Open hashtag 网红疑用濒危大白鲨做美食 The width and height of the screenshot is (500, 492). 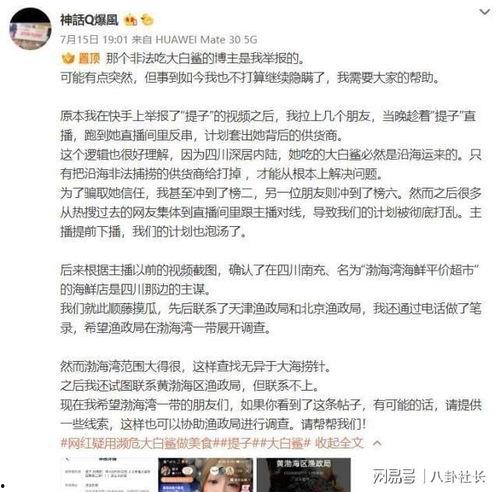coord(139,443)
